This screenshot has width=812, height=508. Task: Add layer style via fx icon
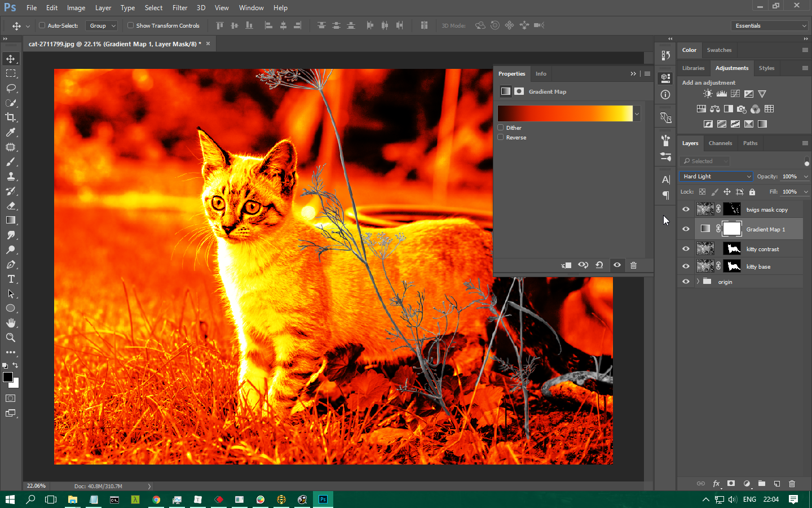716,484
